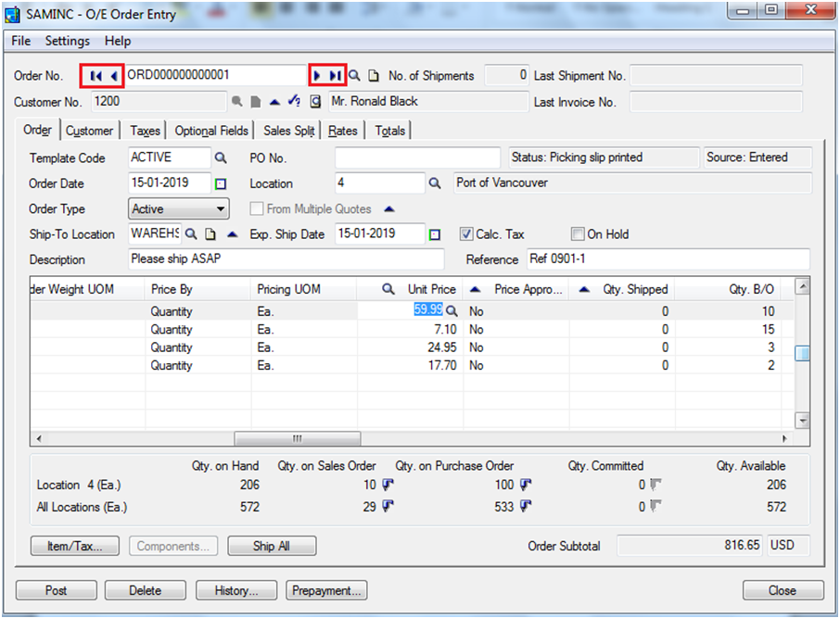This screenshot has height=618, width=840.
Task: Switch to the Taxes tab
Action: tap(145, 131)
